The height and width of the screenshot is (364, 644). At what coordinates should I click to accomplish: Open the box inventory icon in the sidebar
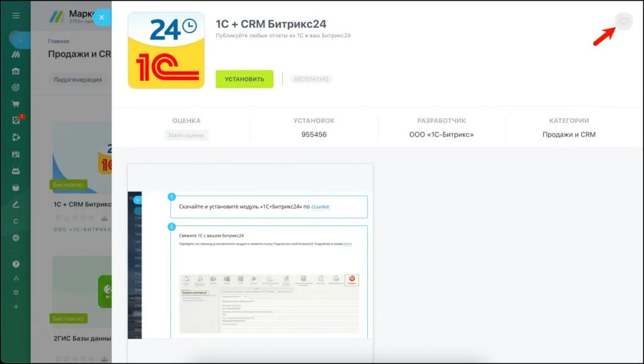click(x=16, y=188)
